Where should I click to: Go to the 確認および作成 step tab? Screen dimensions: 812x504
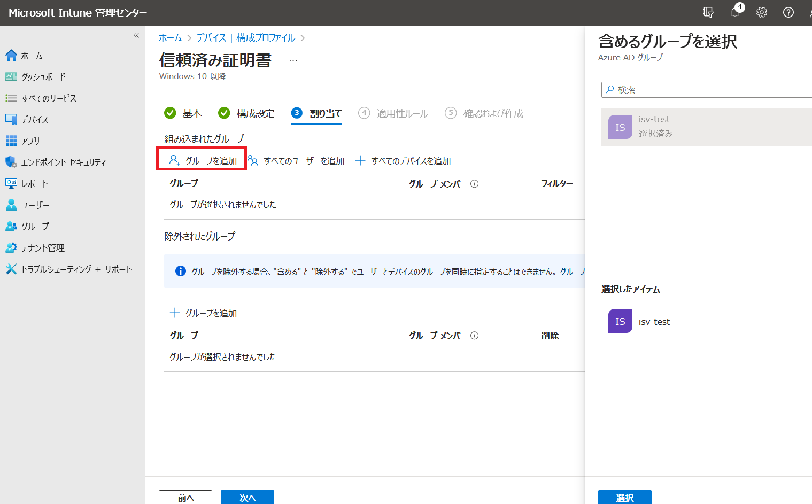click(x=484, y=113)
